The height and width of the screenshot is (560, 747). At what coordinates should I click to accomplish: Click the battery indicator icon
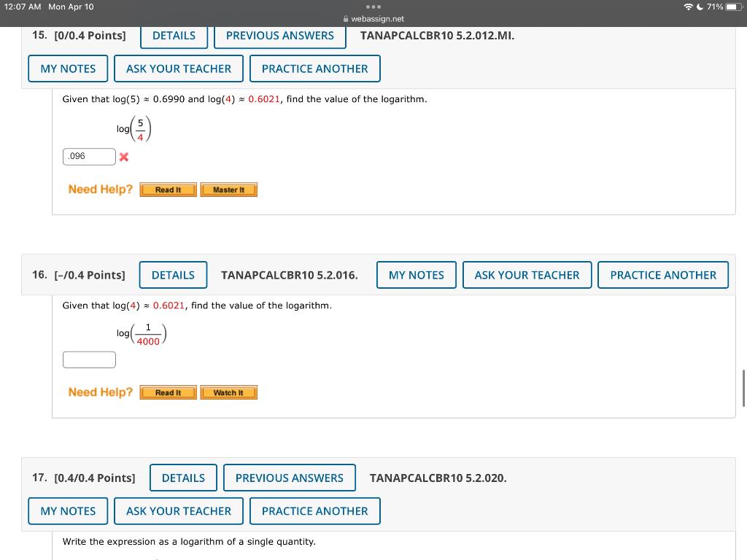(x=732, y=7)
